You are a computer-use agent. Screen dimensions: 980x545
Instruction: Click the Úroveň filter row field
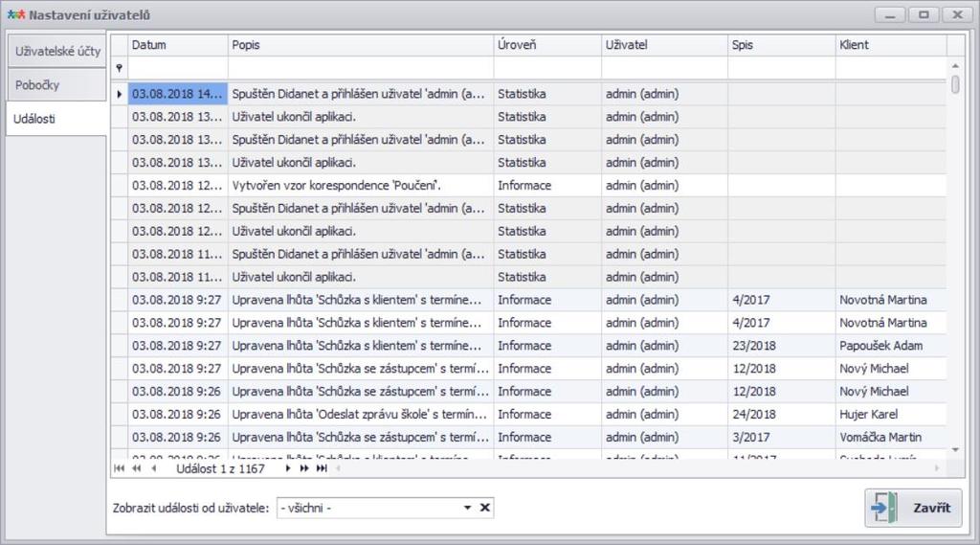[547, 68]
